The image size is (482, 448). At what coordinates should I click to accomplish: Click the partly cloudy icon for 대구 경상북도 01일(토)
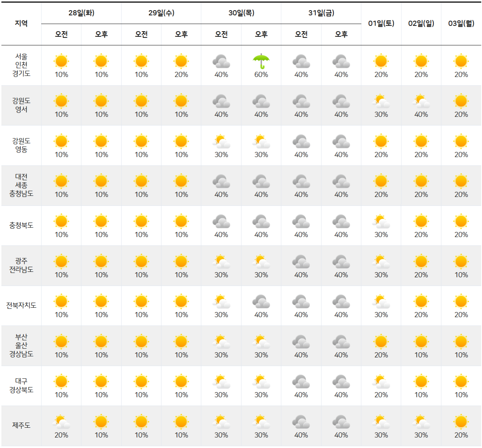(x=381, y=382)
